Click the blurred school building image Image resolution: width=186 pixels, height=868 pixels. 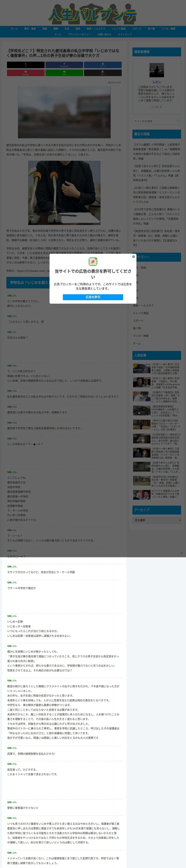point(64,112)
